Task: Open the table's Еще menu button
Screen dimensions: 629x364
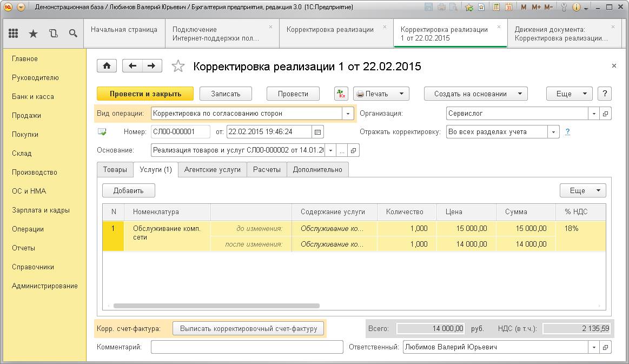Action: click(x=583, y=190)
